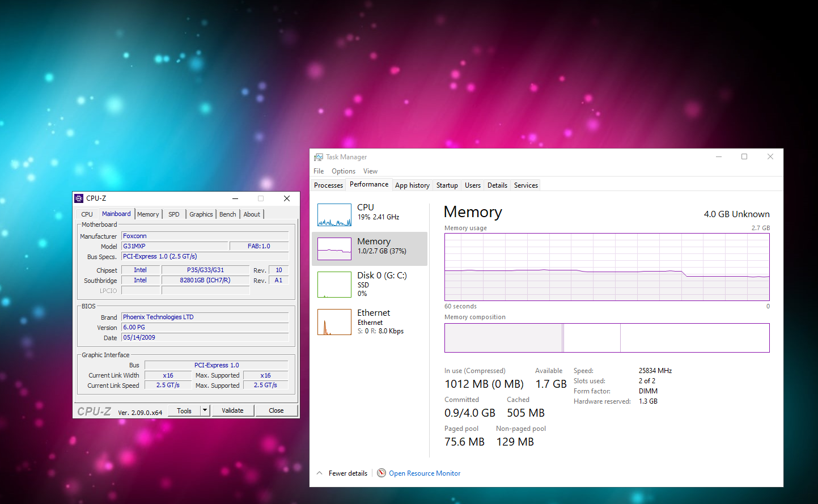Click the Open Resource Monitor link
This screenshot has width=818, height=504.
425,473
